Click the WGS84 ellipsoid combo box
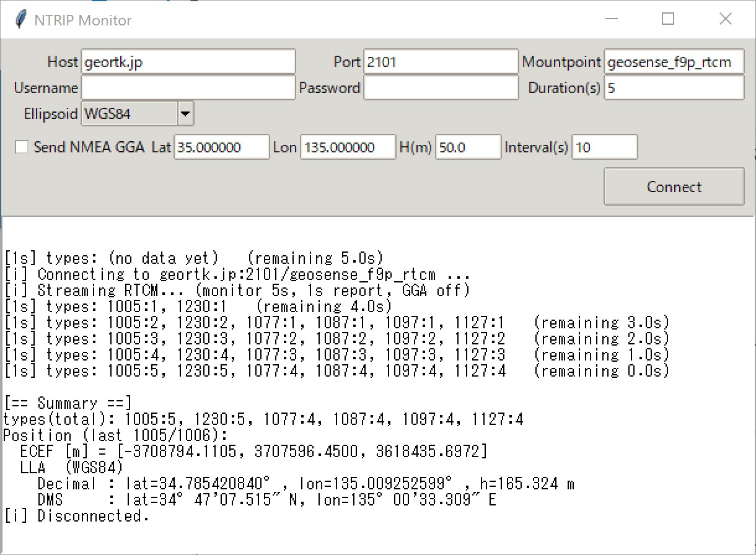This screenshot has height=555, width=756. click(130, 114)
